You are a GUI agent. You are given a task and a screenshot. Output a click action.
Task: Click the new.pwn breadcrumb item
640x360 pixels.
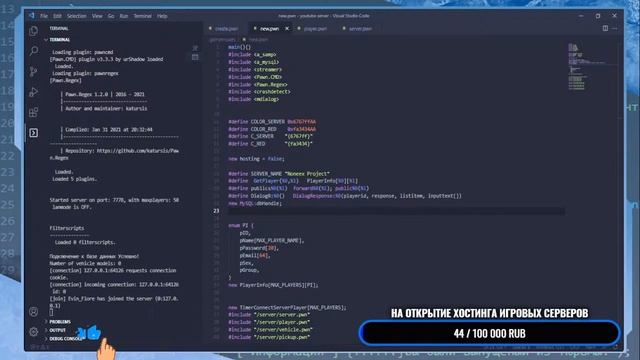tap(258, 40)
